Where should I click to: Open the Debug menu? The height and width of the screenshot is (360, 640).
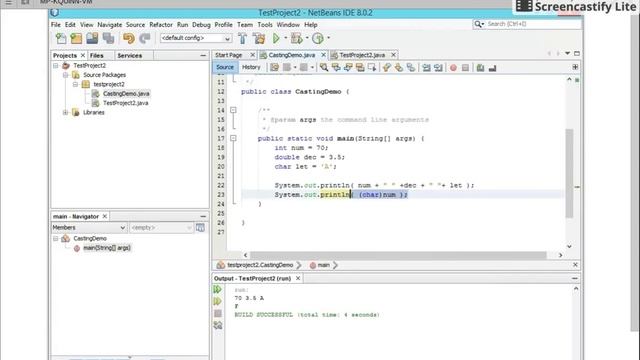201,25
